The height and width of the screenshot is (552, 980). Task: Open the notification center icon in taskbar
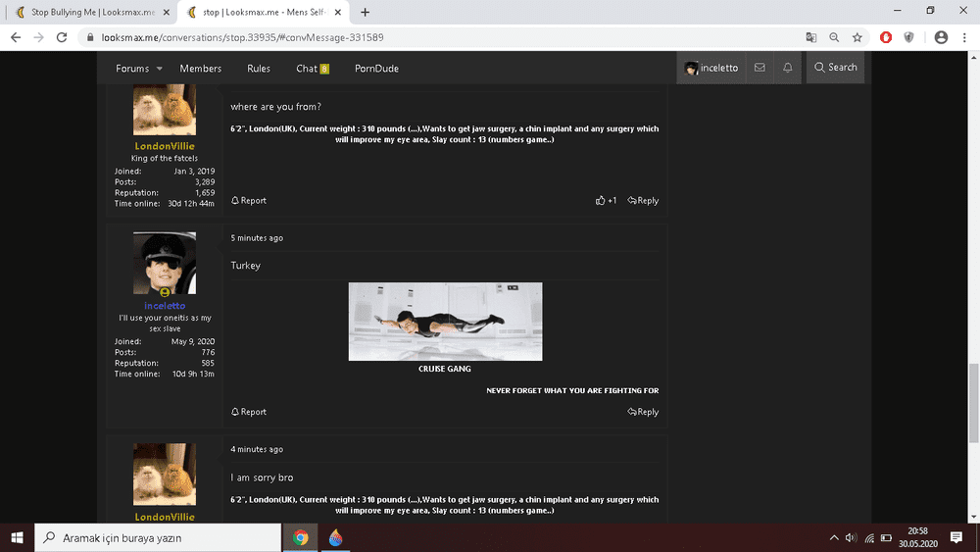point(956,537)
